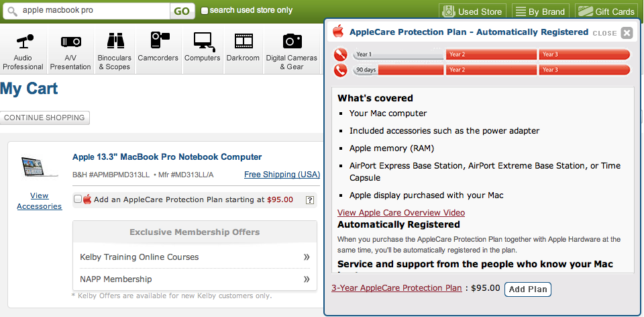Click the 90 days phone support bar

tap(366, 70)
